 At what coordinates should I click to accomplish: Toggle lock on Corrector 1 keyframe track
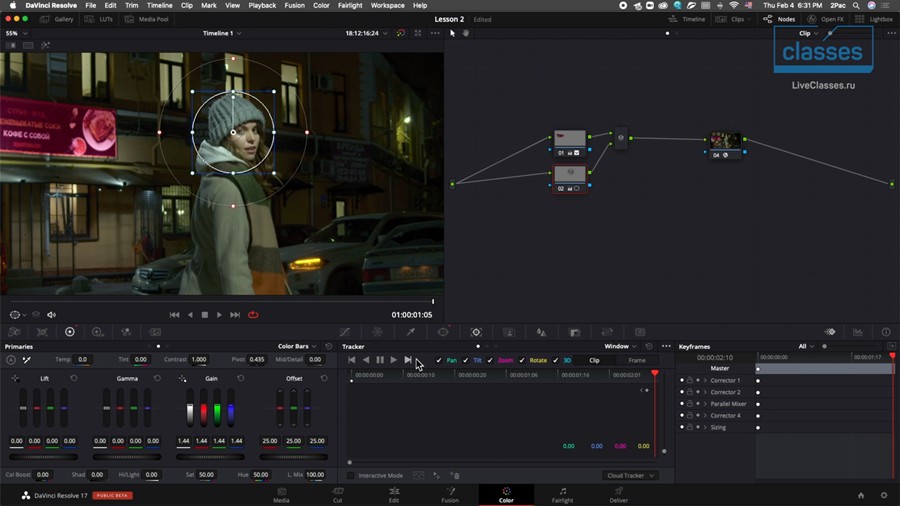coord(689,380)
